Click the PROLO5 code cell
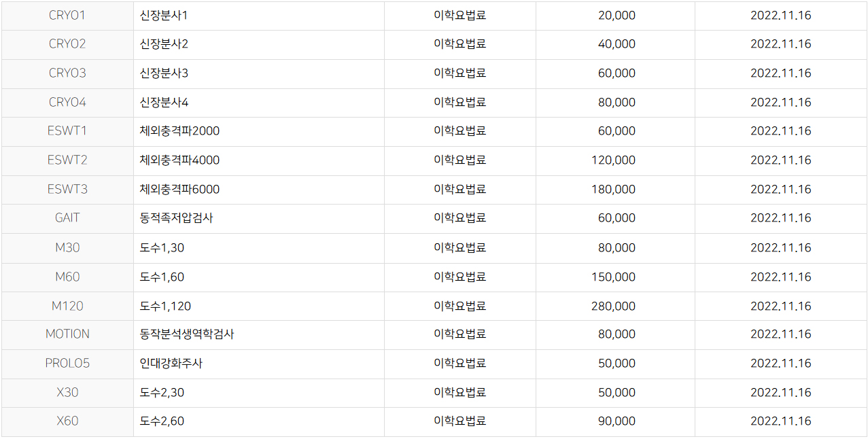Image resolution: width=868 pixels, height=439 pixels. click(x=67, y=364)
